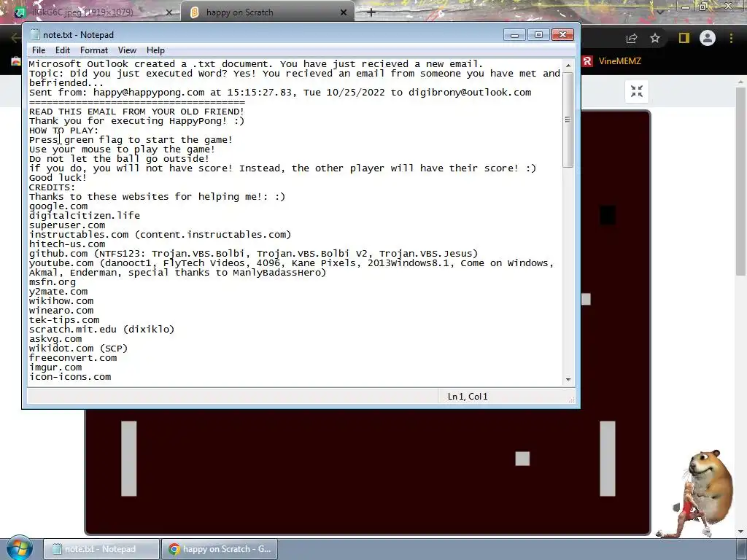Open the Edit menu in Notepad
Viewport: 747px width, 560px height.
tap(63, 50)
